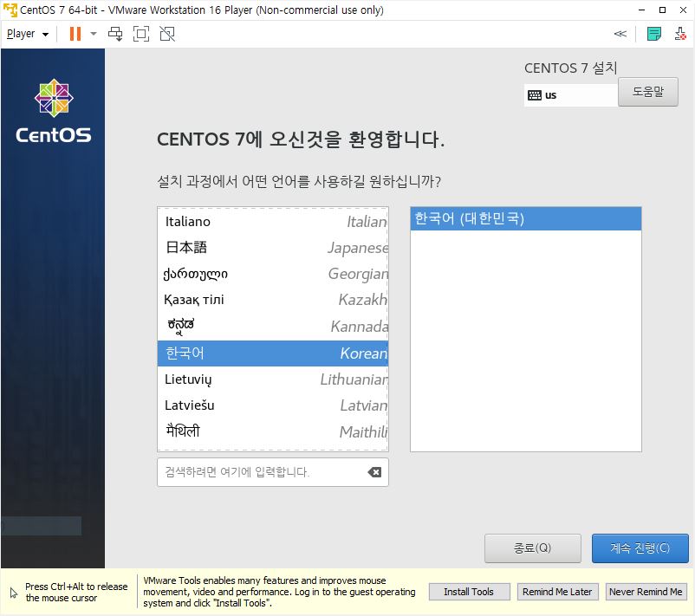Minimize the VMware Player window
This screenshot has width=695, height=616.
[x=641, y=10]
